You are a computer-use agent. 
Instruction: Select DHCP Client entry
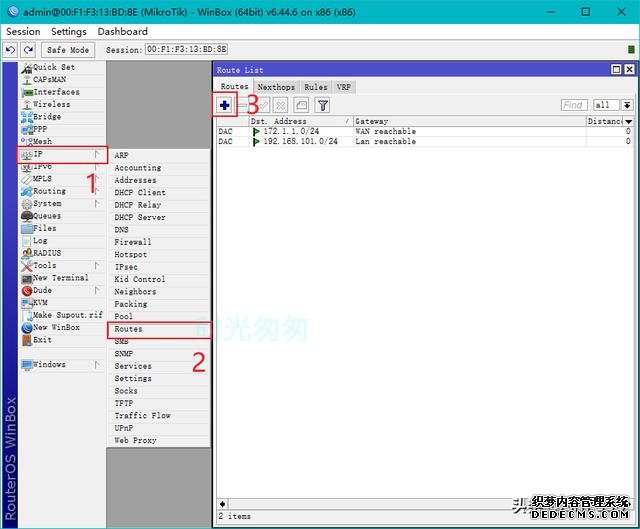(159, 192)
